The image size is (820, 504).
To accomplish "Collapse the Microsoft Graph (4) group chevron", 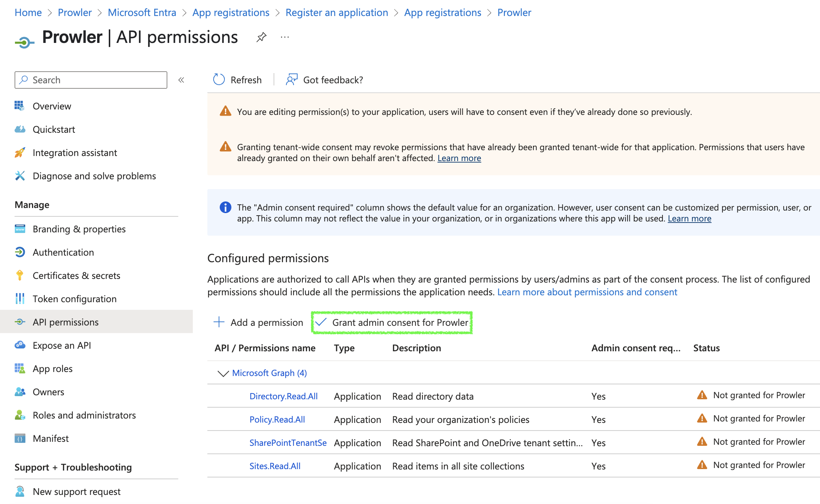I will pyautogui.click(x=223, y=373).
